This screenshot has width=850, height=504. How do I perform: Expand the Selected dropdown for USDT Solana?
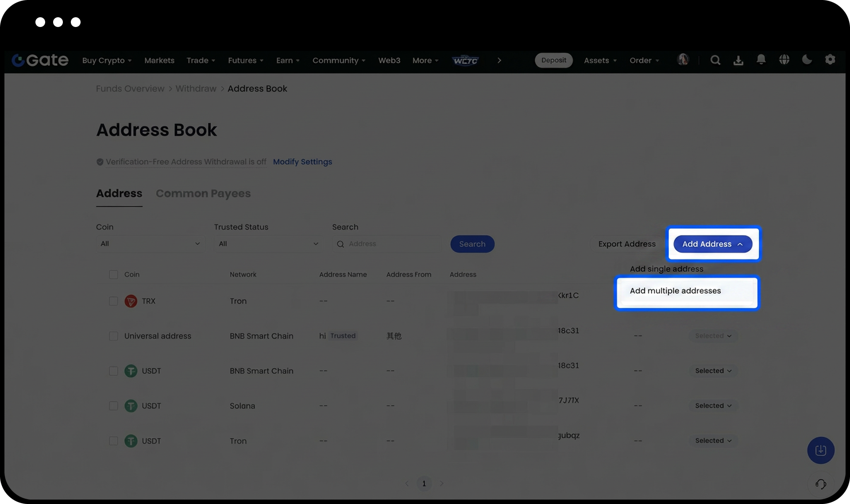point(713,406)
